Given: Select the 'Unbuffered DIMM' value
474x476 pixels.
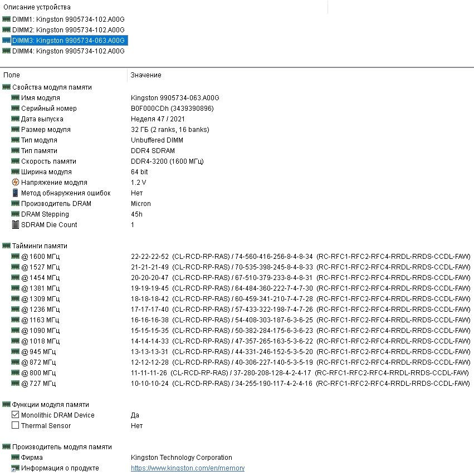Looking at the screenshot, I should point(157,140).
